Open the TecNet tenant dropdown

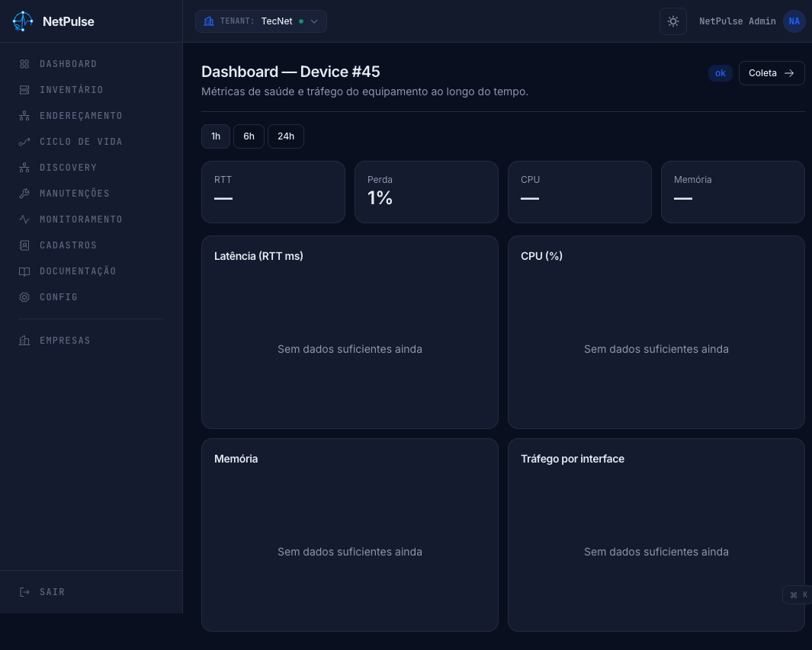(x=261, y=21)
